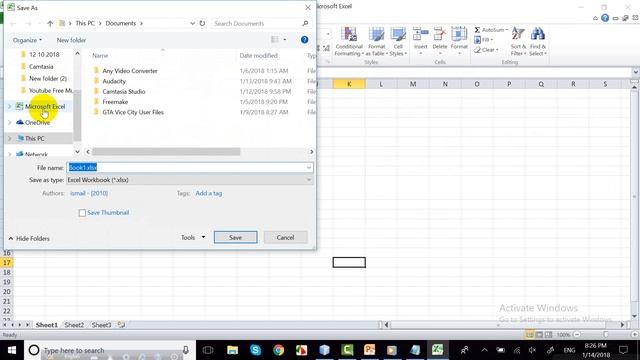Click the file list horizontal scrollbar
The image size is (640, 360).
[166, 152]
